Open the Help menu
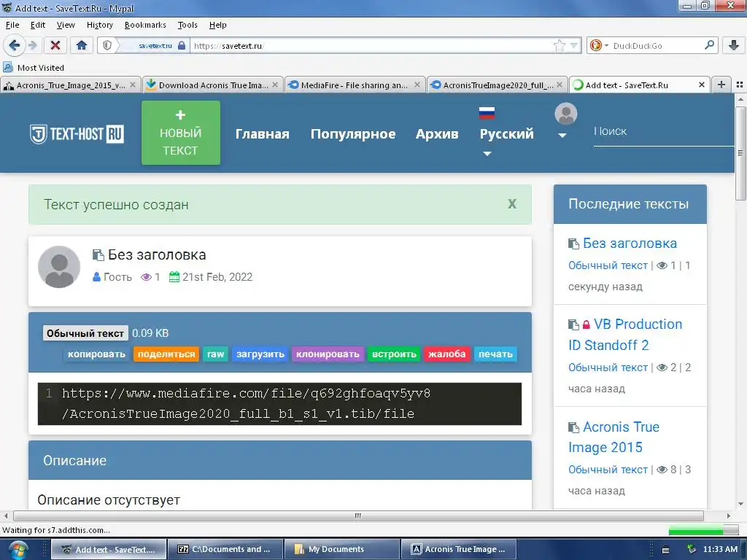This screenshot has height=560, width=747. click(x=217, y=25)
